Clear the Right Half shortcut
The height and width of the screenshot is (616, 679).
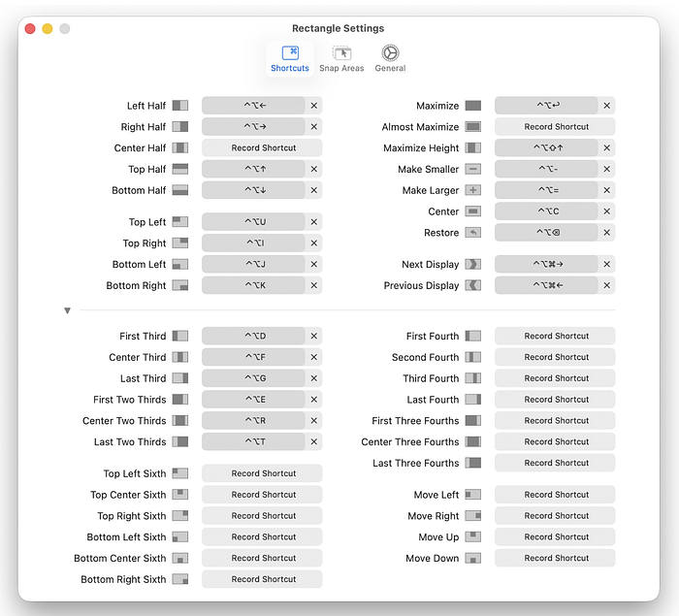pos(314,126)
